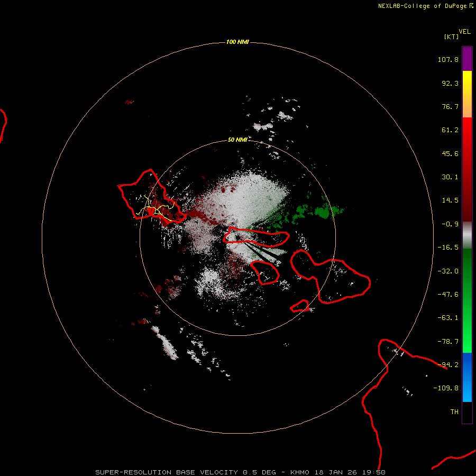Viewport: 476px width, 476px height.
Task: Click the 30.1 legend value
Action: point(450,177)
